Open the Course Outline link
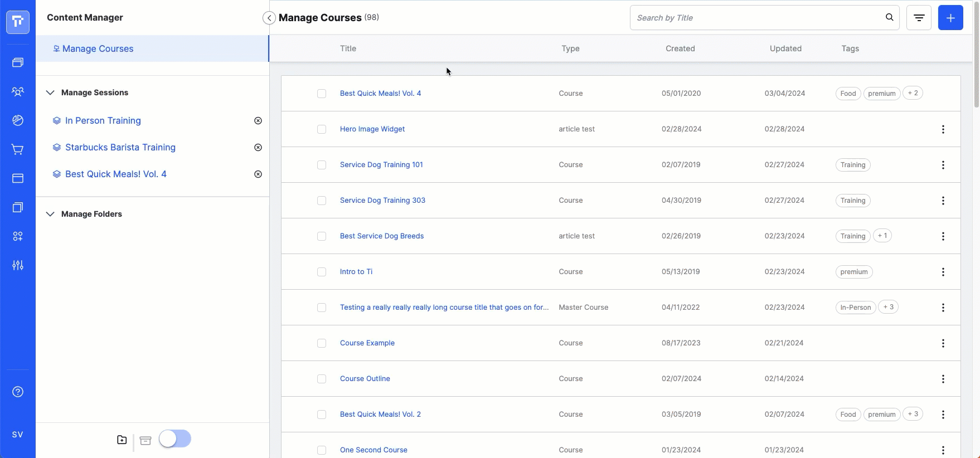980x458 pixels. click(365, 378)
